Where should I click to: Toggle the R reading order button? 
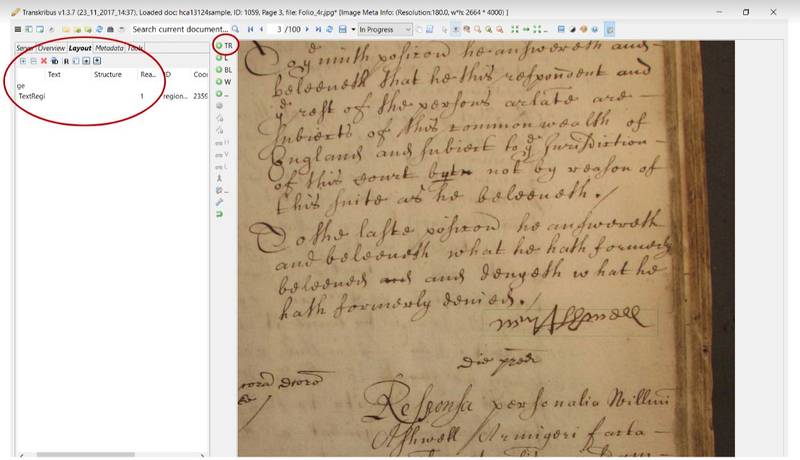(66, 61)
